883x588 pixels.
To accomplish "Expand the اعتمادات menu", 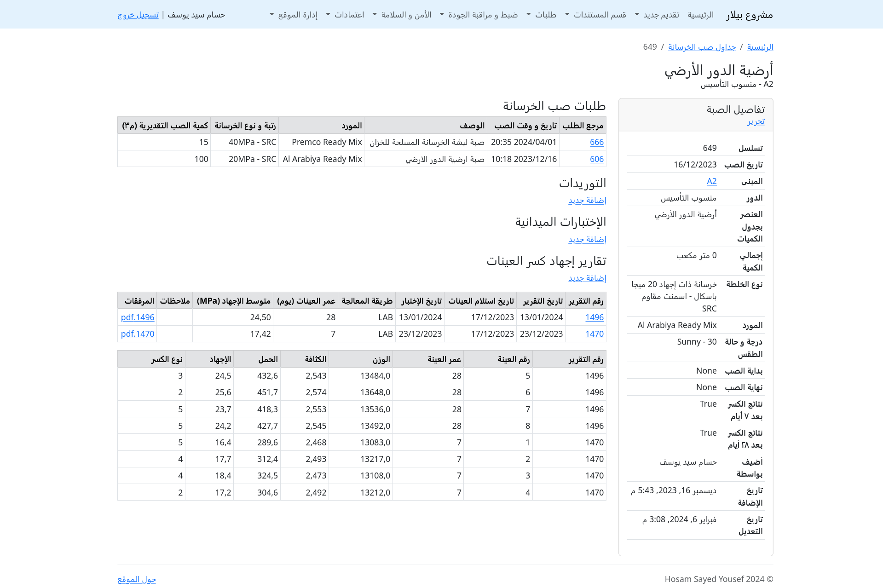I will [345, 15].
